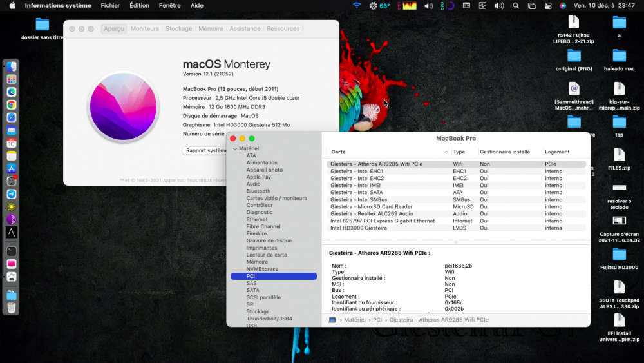The height and width of the screenshot is (363, 644).
Task: Open the Wi-Fi status menu
Action: pyautogui.click(x=357, y=5)
